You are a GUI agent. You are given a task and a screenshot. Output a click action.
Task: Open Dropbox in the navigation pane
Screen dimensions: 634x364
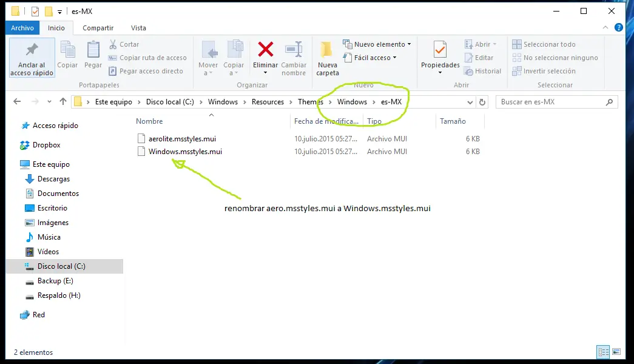(41, 145)
